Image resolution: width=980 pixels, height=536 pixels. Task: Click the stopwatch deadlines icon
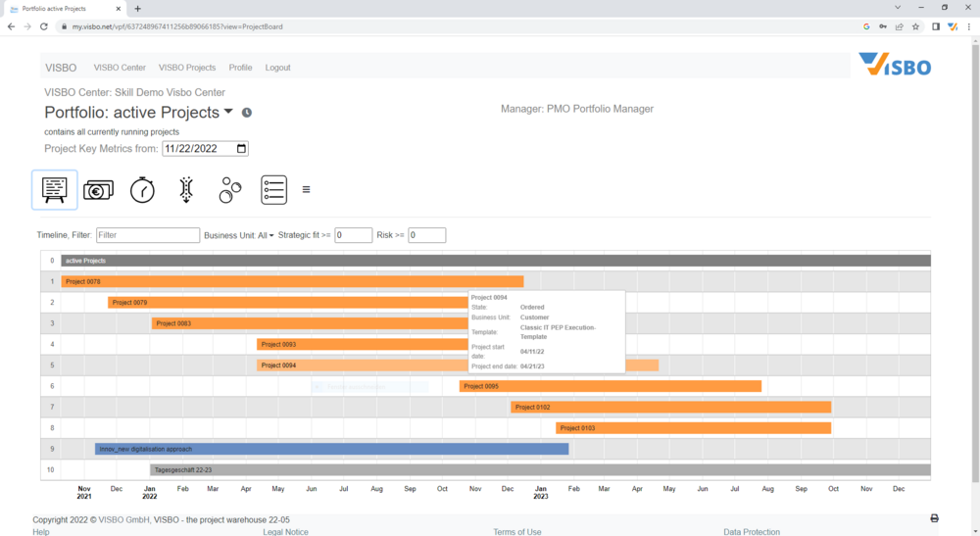[x=142, y=190]
